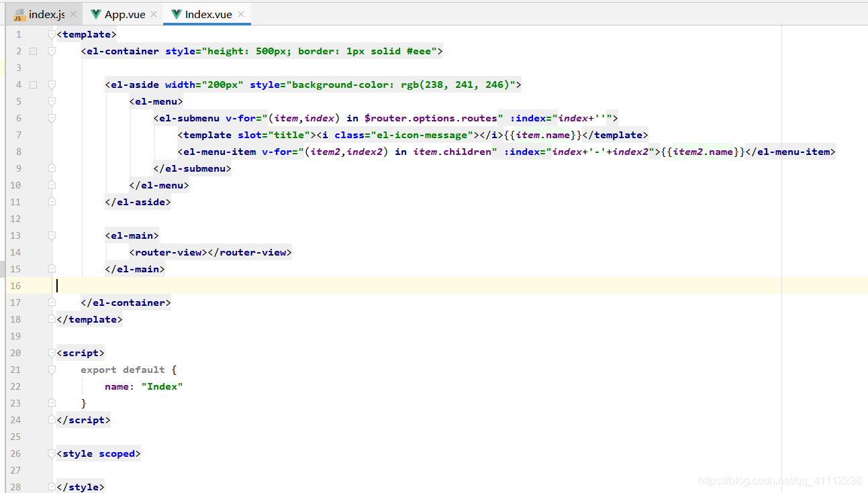Click the opening el-menu tag on line 5
The image size is (868, 493).
(x=156, y=101)
